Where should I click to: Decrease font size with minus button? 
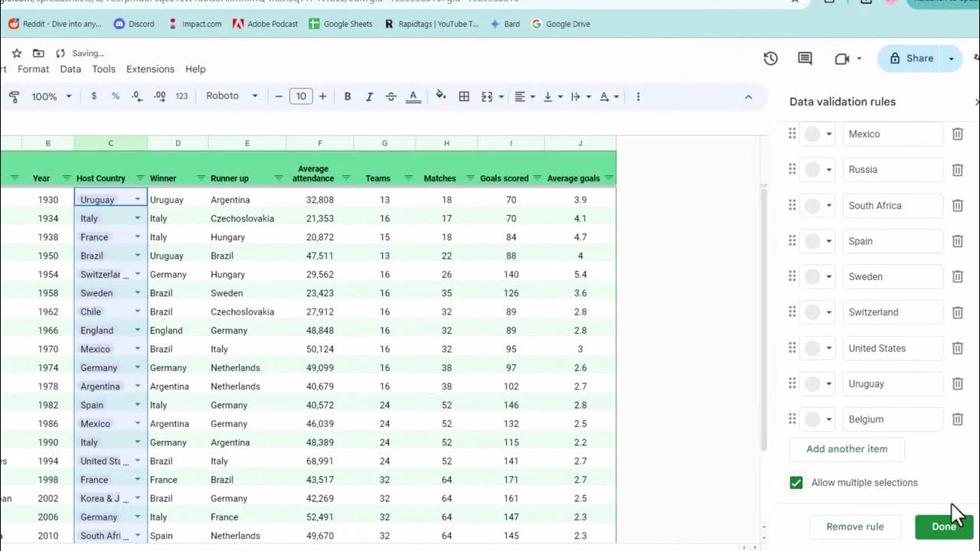[x=279, y=96]
